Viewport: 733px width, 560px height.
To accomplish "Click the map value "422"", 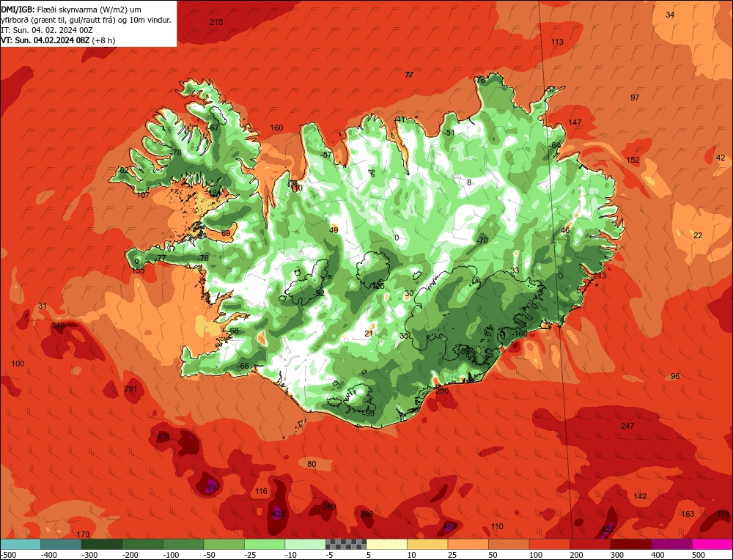I will 607,530.
